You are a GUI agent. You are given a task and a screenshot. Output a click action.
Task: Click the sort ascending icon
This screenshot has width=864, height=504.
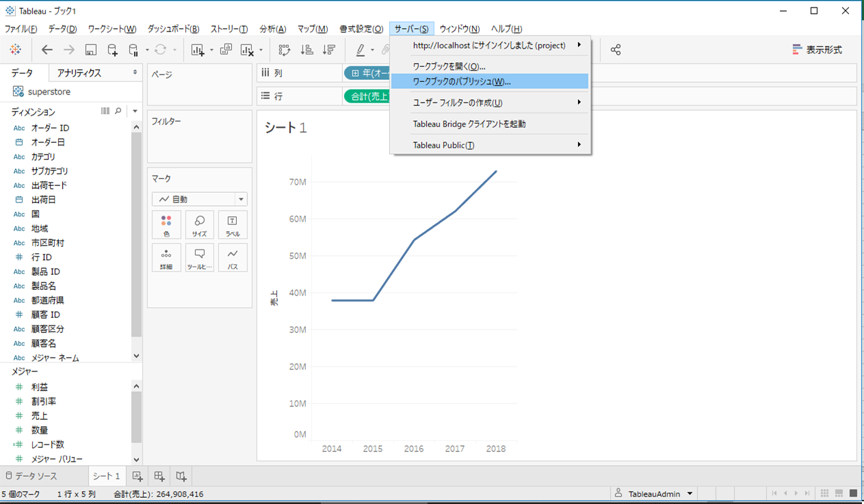(307, 49)
